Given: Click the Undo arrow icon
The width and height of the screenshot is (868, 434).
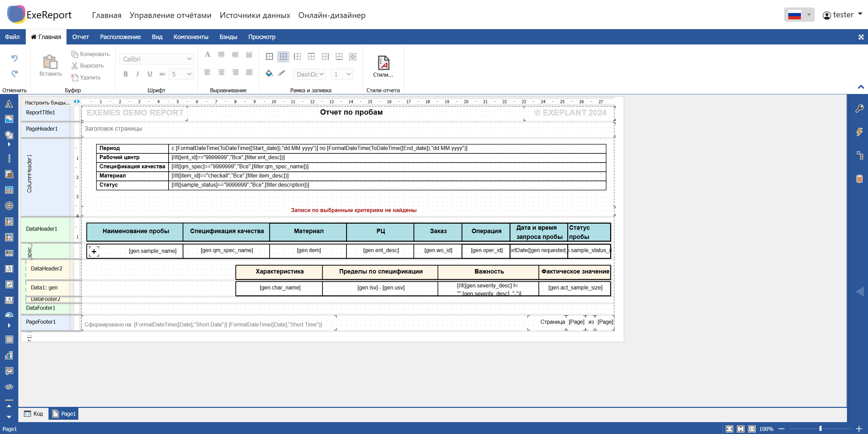Looking at the screenshot, I should (14, 58).
